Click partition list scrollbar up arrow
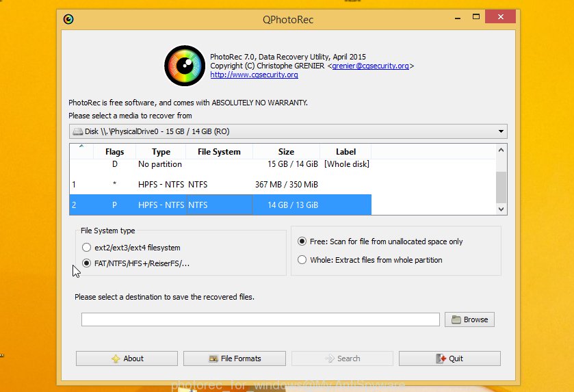The image size is (574, 392). pos(501,150)
